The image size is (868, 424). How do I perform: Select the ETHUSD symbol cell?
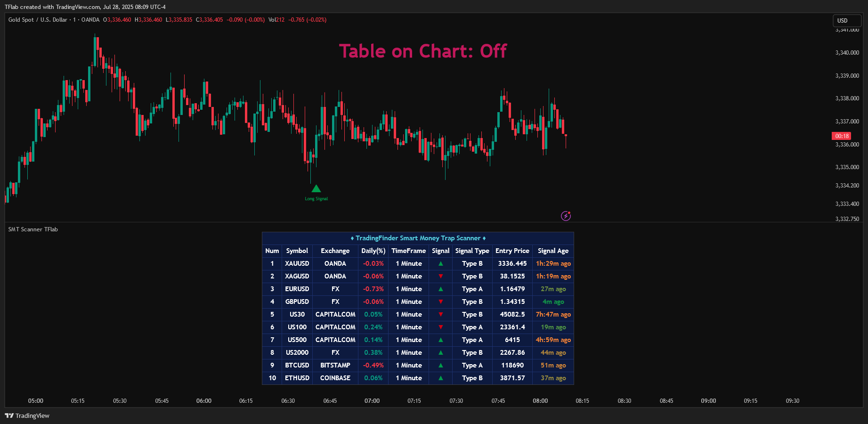coord(297,378)
